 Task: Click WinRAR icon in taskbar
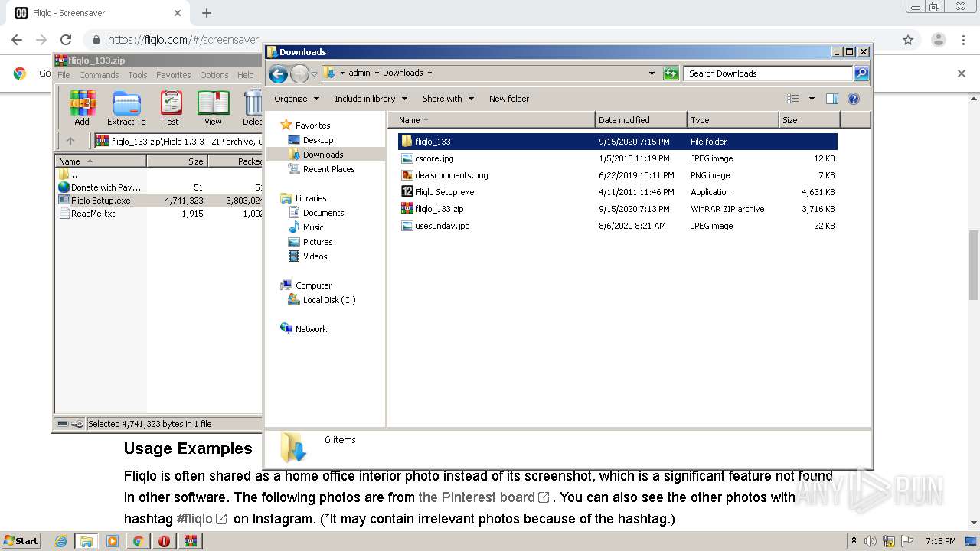click(190, 541)
